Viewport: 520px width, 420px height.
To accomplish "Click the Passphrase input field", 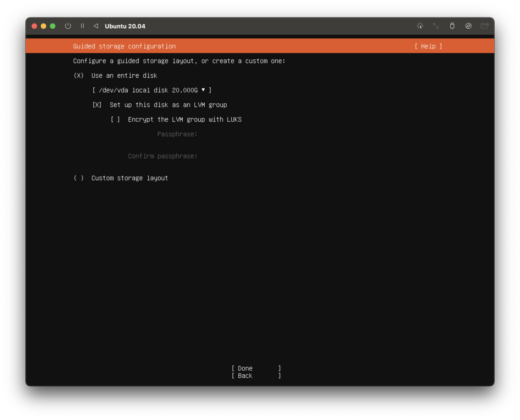I will [x=242, y=134].
